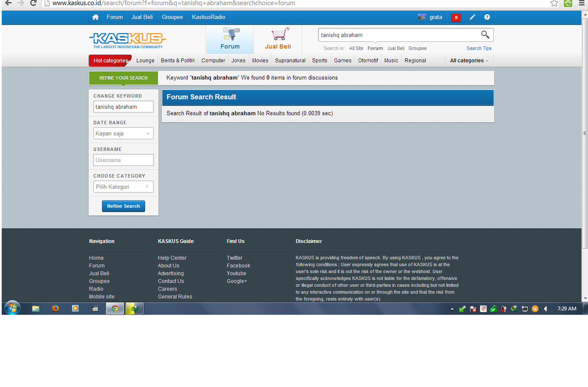Screen dimensions: 588x387
Task: Click the KASKUS logo
Action: pyautogui.click(x=127, y=40)
